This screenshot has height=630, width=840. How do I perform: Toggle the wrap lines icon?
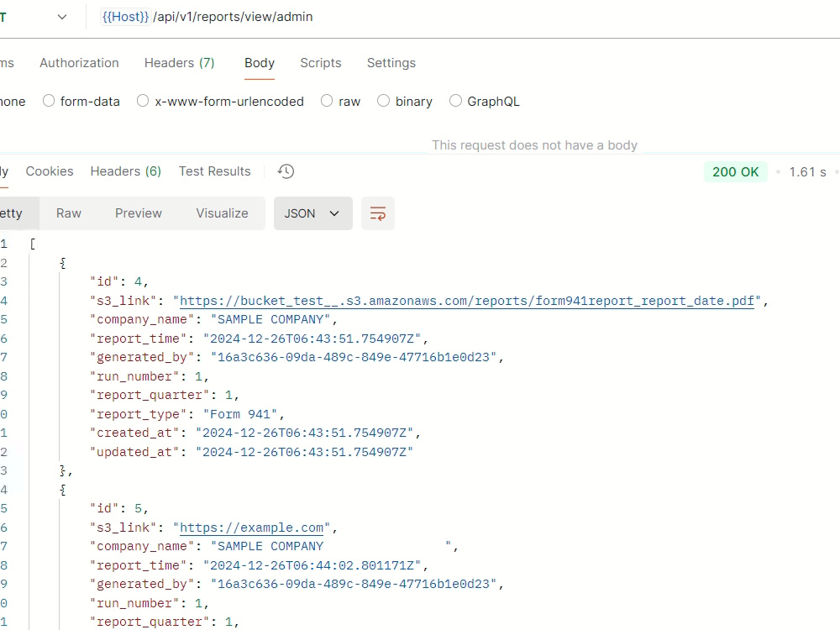pyautogui.click(x=378, y=213)
